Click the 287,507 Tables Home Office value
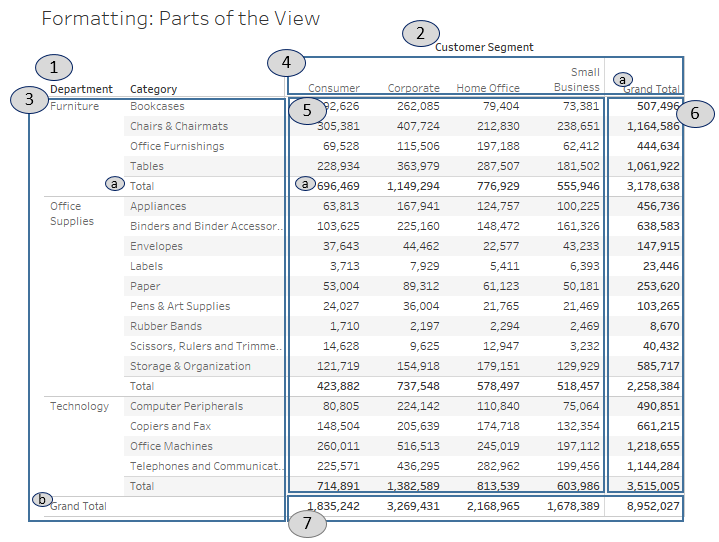Image resolution: width=719 pixels, height=542 pixels. (498, 166)
